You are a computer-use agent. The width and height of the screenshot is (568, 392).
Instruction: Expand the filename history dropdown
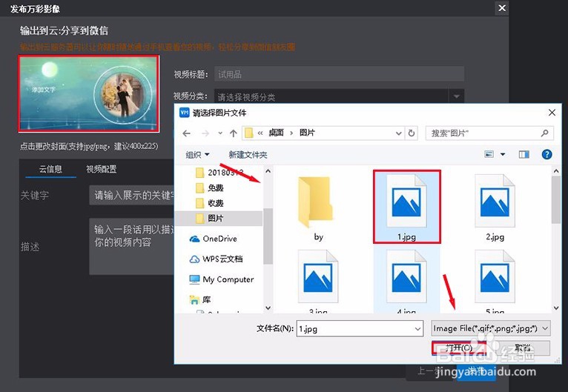coord(417,329)
